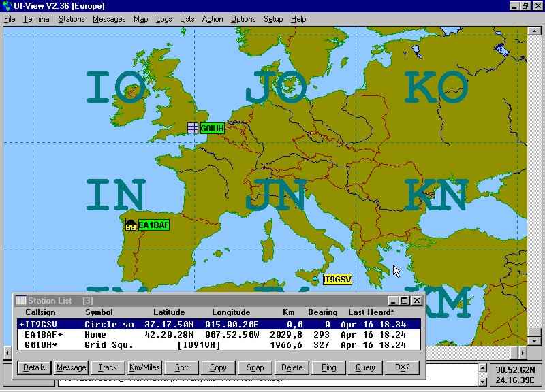Click the Ping button

pos(329,367)
